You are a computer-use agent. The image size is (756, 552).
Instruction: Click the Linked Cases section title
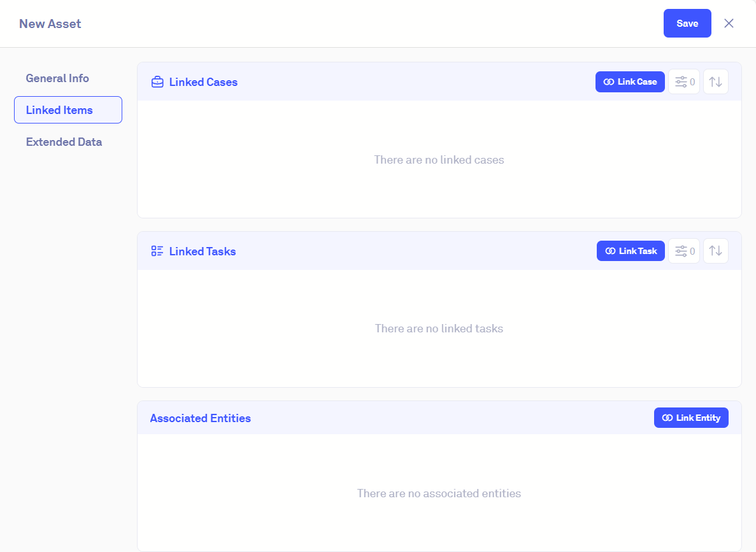(x=203, y=82)
